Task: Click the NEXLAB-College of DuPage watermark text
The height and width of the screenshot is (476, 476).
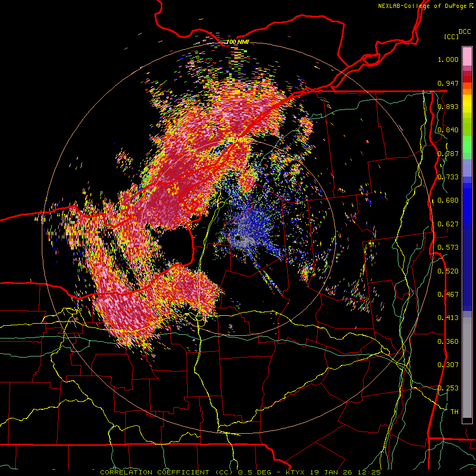Action: pos(425,6)
